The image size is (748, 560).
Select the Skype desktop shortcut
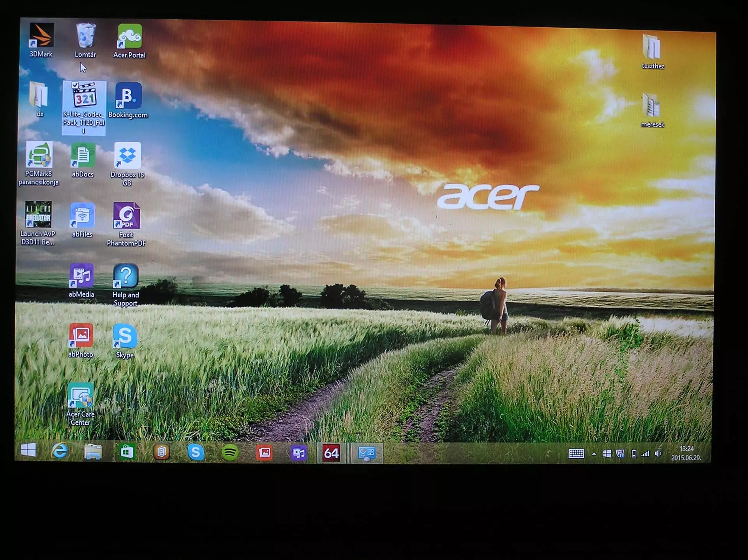click(x=125, y=341)
